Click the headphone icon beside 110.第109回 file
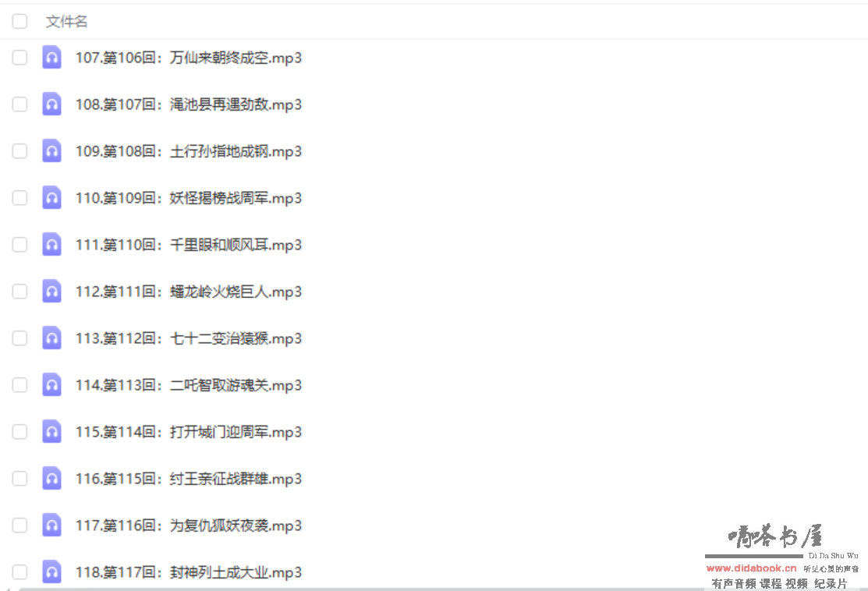The image size is (868, 591). click(51, 198)
